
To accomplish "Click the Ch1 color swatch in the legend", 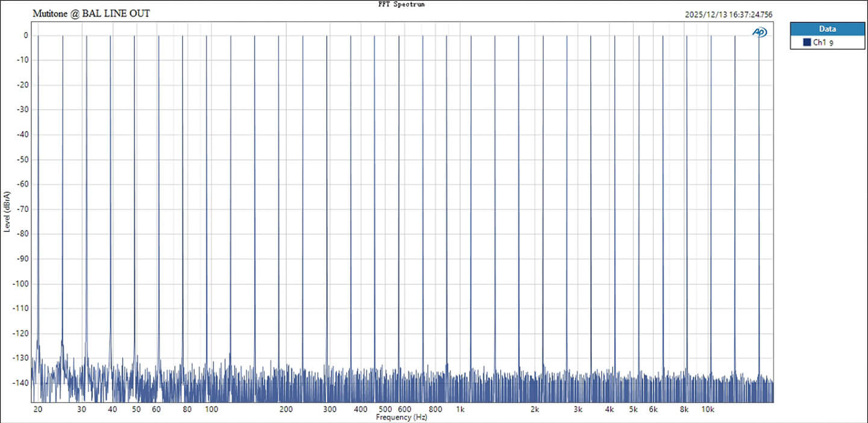I will click(807, 42).
